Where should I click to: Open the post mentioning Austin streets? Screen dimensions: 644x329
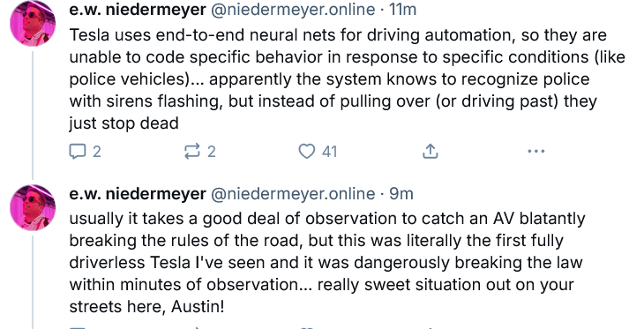coord(327,263)
